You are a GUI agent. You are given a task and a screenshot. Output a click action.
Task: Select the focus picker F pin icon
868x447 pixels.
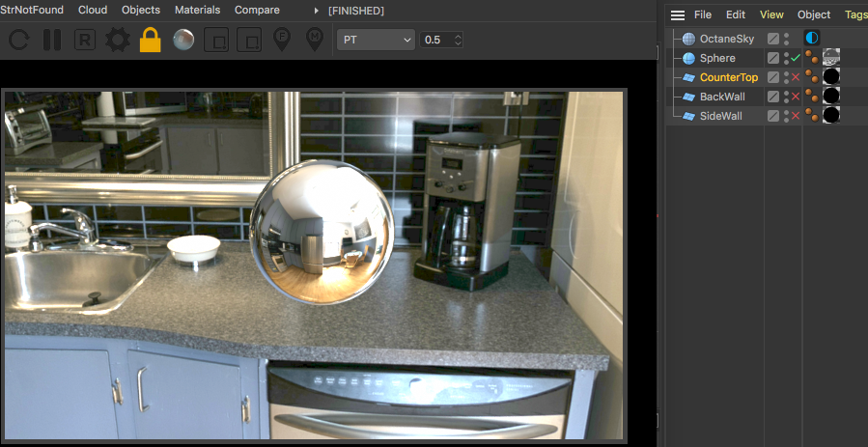pyautogui.click(x=282, y=40)
